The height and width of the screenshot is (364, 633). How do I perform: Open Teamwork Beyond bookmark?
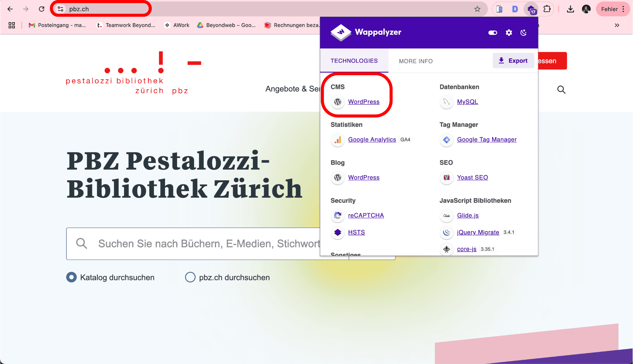(x=126, y=25)
